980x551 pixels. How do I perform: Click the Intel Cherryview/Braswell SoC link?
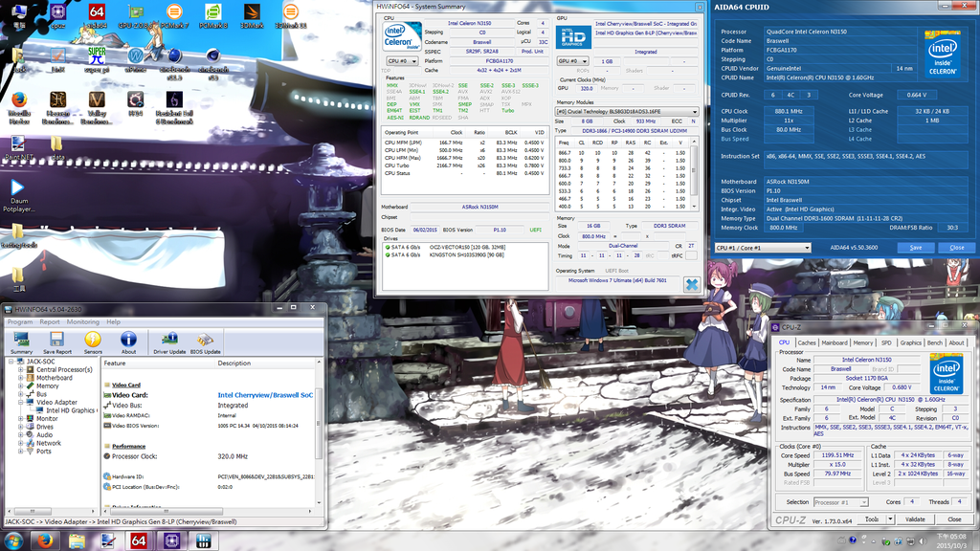point(265,395)
